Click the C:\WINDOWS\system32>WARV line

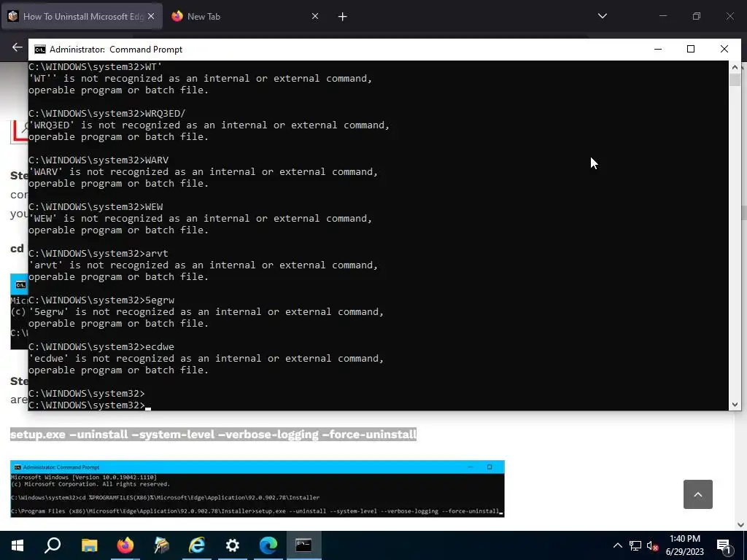(98, 160)
